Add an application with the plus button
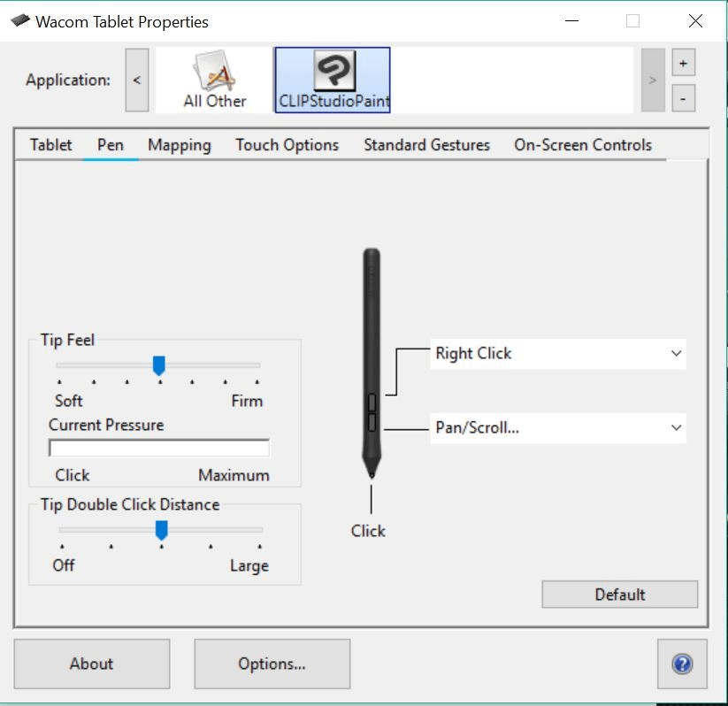The image size is (728, 706). (683, 63)
